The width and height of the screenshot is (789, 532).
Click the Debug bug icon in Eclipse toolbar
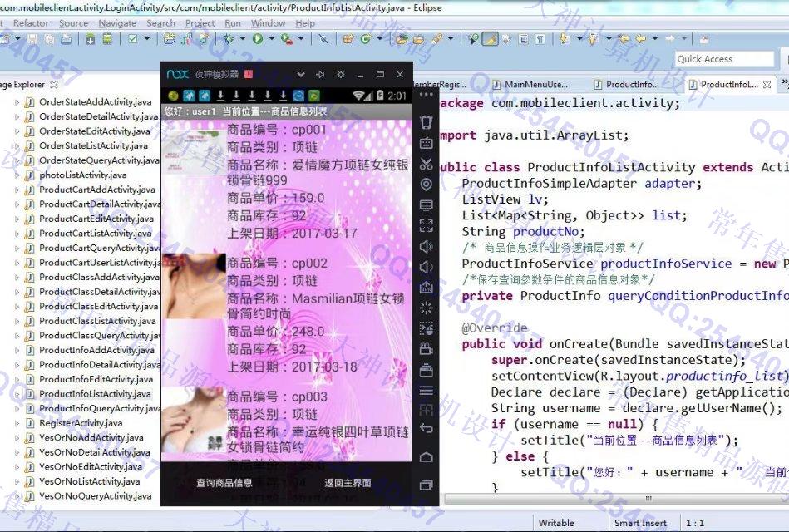[x=229, y=39]
